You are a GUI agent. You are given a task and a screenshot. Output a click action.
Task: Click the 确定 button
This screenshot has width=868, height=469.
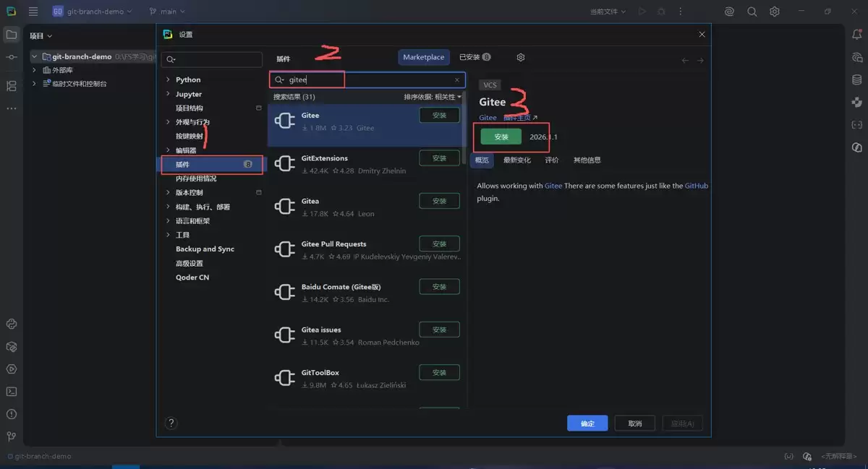[588, 423]
